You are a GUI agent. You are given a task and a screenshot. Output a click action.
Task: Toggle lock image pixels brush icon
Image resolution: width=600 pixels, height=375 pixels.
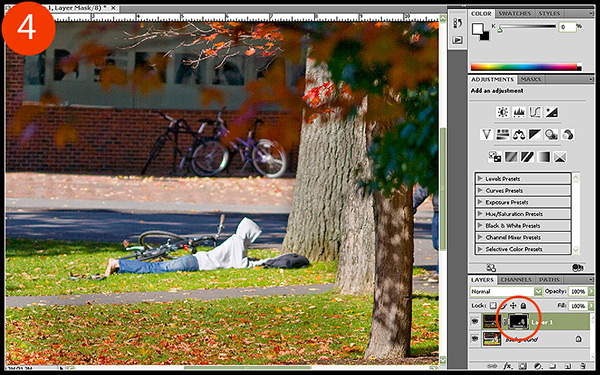click(503, 306)
